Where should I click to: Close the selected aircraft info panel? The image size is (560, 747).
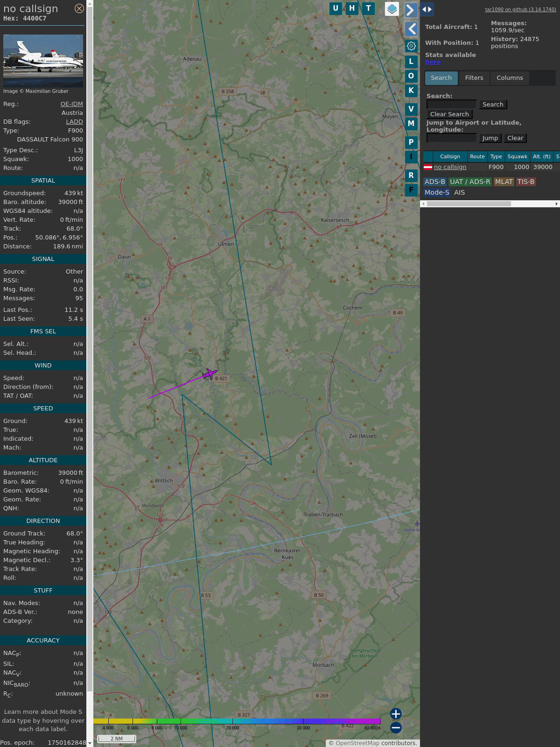[x=79, y=8]
